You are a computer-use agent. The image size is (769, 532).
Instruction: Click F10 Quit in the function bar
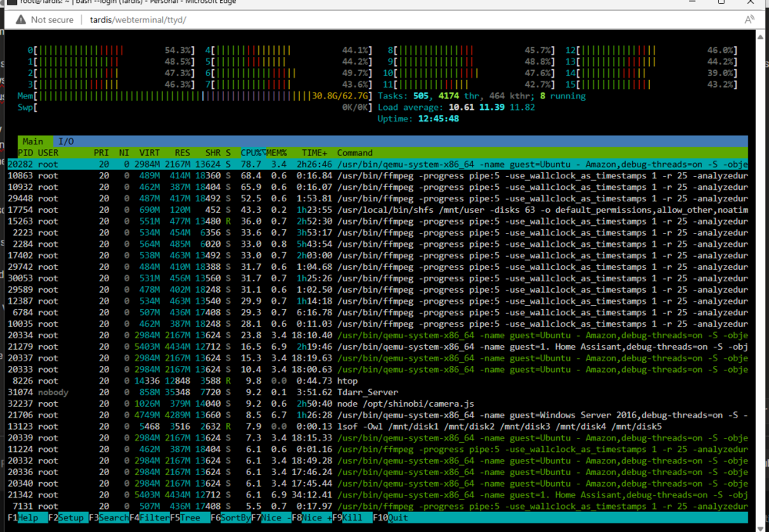(391, 518)
